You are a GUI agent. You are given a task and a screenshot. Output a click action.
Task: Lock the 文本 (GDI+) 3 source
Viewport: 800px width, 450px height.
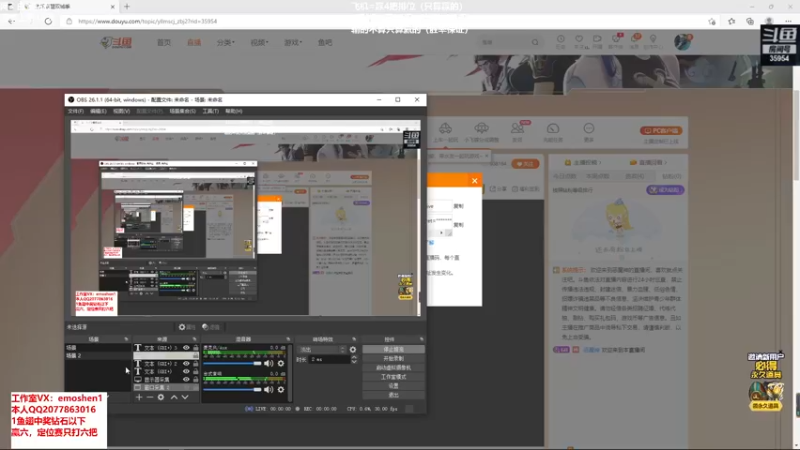pyautogui.click(x=195, y=347)
